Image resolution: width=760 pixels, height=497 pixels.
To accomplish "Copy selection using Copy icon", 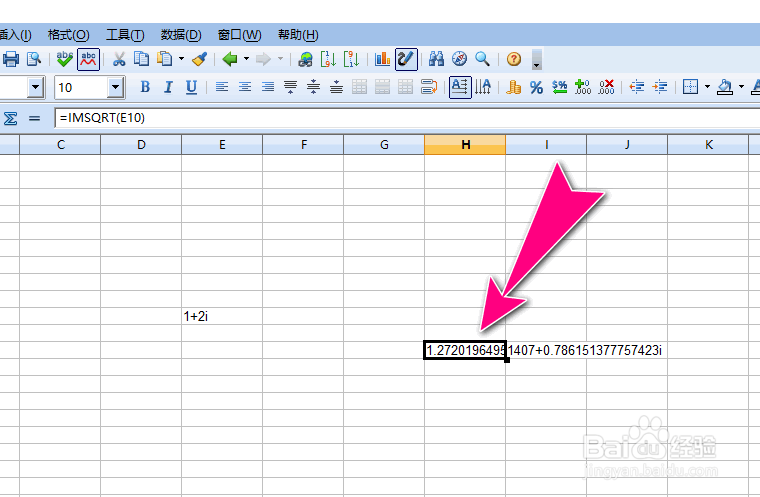I will click(x=142, y=59).
